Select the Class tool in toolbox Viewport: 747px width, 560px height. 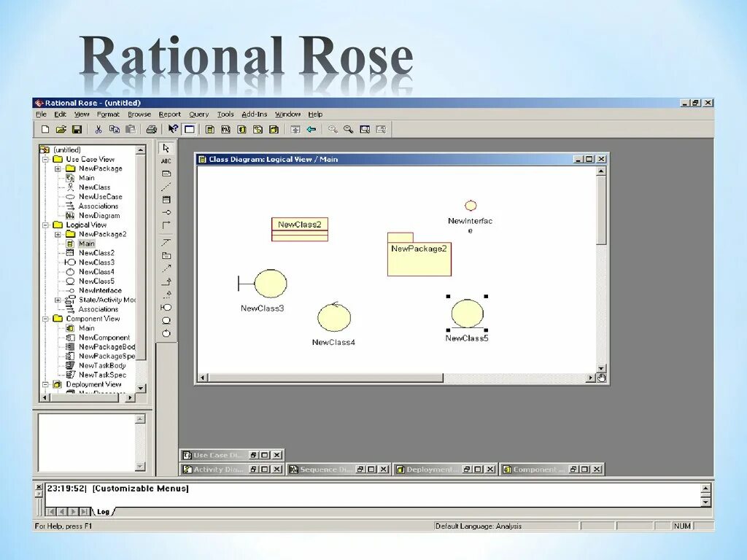click(x=166, y=200)
